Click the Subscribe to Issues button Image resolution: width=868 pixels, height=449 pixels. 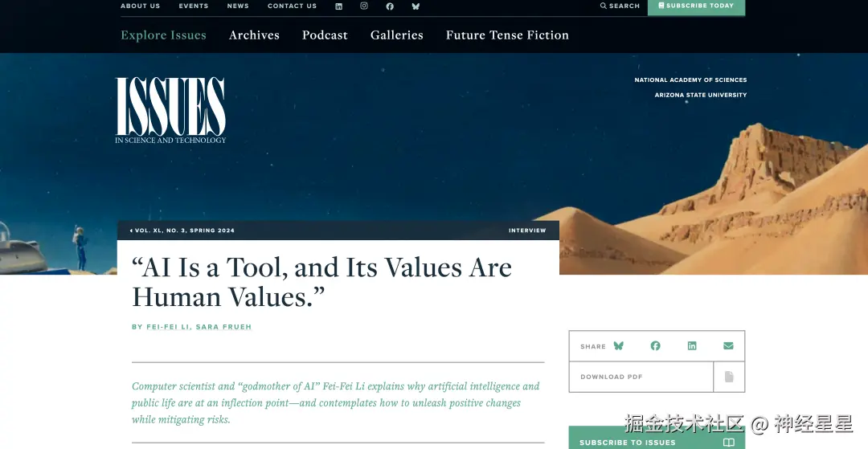click(x=657, y=439)
